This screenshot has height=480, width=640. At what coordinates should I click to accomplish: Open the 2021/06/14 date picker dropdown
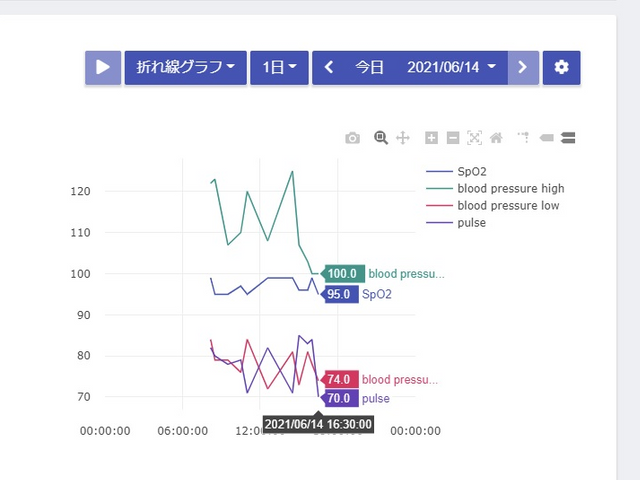[x=451, y=68]
